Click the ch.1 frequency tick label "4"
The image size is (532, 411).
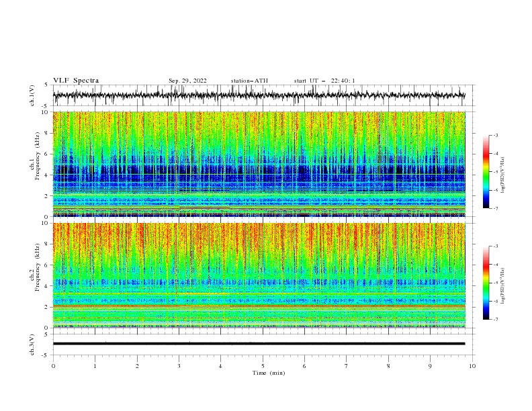(46, 175)
